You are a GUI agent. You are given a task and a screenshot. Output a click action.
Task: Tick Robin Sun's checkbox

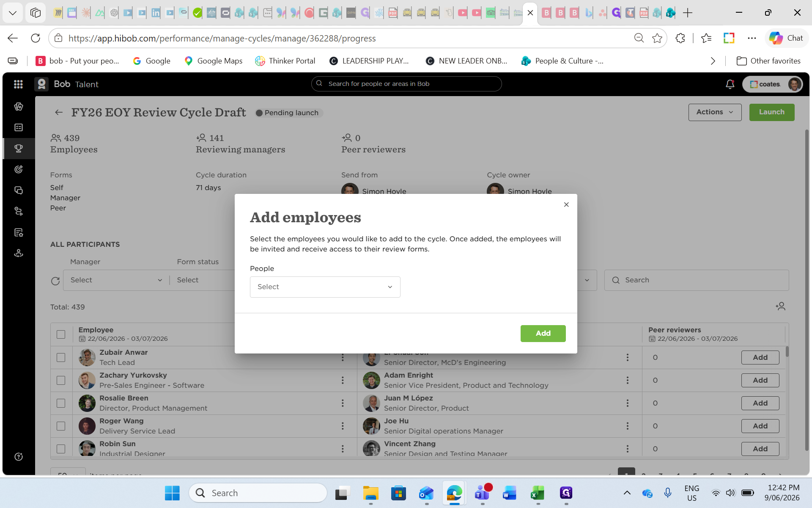(x=61, y=449)
